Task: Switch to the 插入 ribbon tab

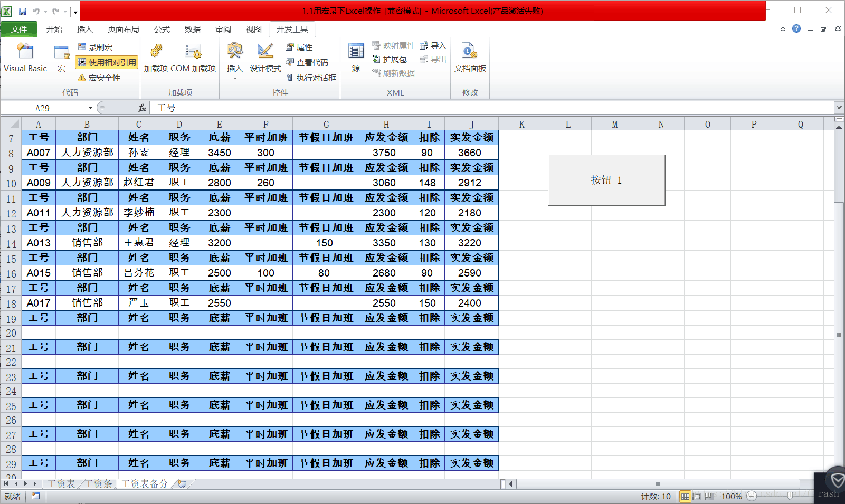Action: click(84, 29)
